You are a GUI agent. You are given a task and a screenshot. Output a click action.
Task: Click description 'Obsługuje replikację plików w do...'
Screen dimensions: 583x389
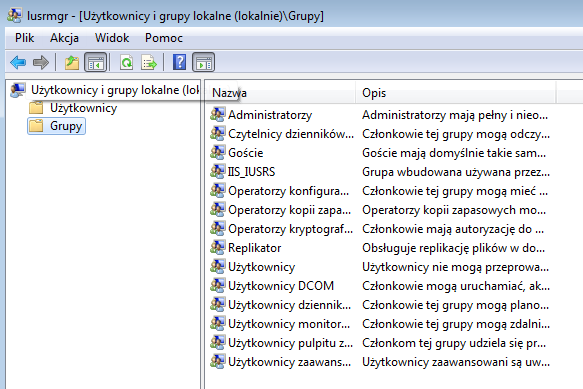click(x=453, y=248)
